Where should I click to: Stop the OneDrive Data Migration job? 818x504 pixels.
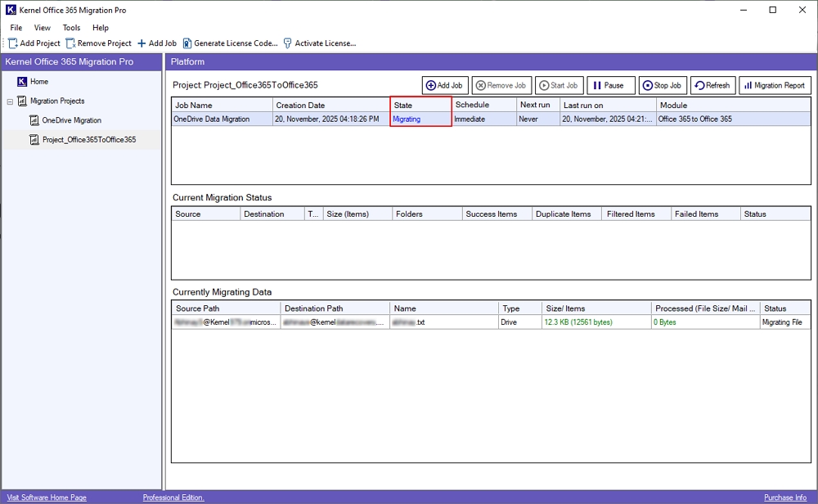click(662, 85)
